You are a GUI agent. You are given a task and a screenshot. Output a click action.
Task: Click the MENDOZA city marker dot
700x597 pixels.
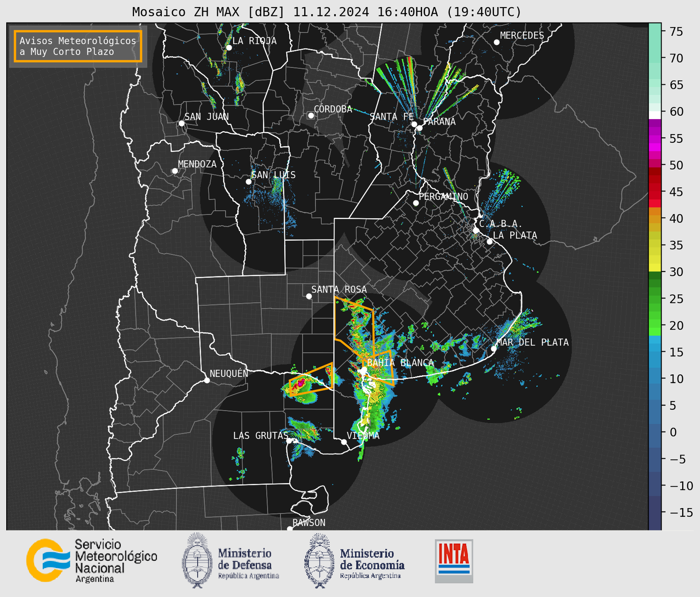point(175,171)
